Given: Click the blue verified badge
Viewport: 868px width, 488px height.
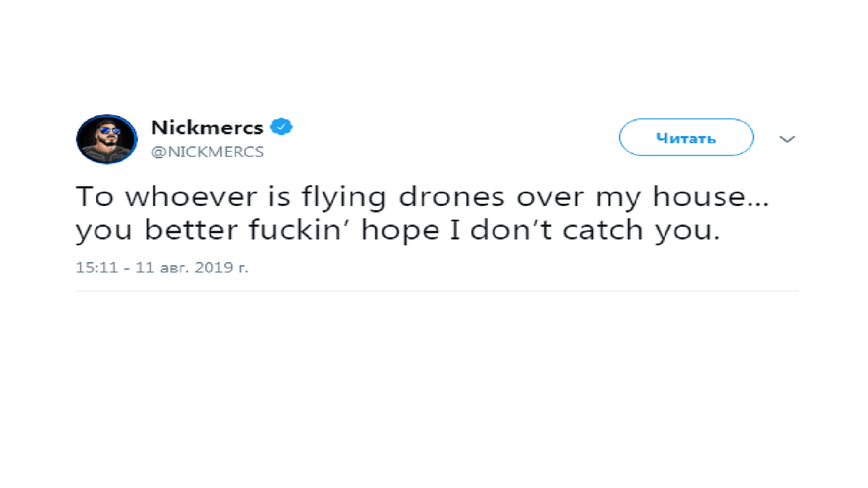Looking at the screenshot, I should coord(281,128).
